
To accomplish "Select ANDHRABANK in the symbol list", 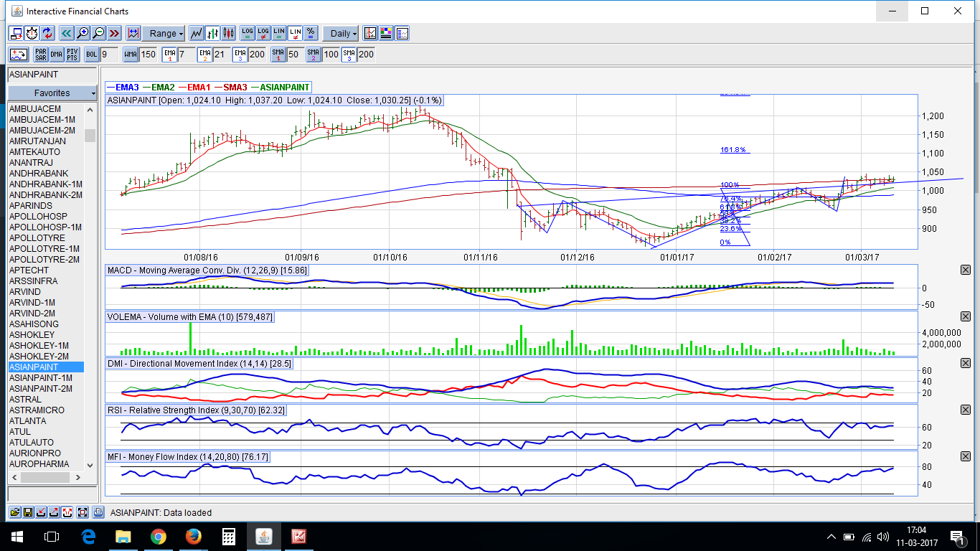I will tap(46, 174).
